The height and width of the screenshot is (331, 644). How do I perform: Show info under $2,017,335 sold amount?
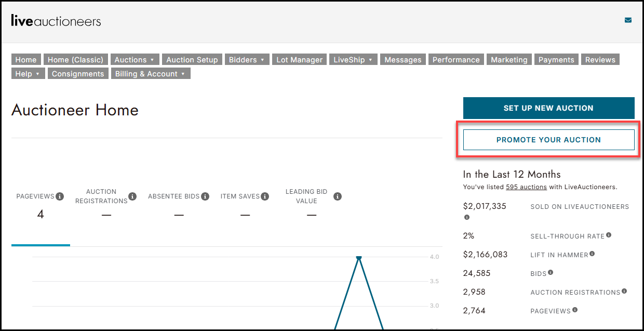tap(466, 217)
